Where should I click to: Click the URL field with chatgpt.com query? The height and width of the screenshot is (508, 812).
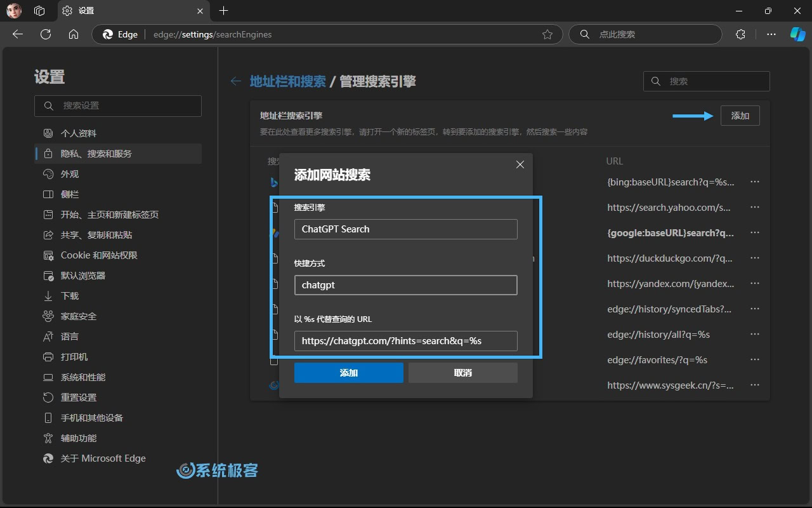point(406,341)
